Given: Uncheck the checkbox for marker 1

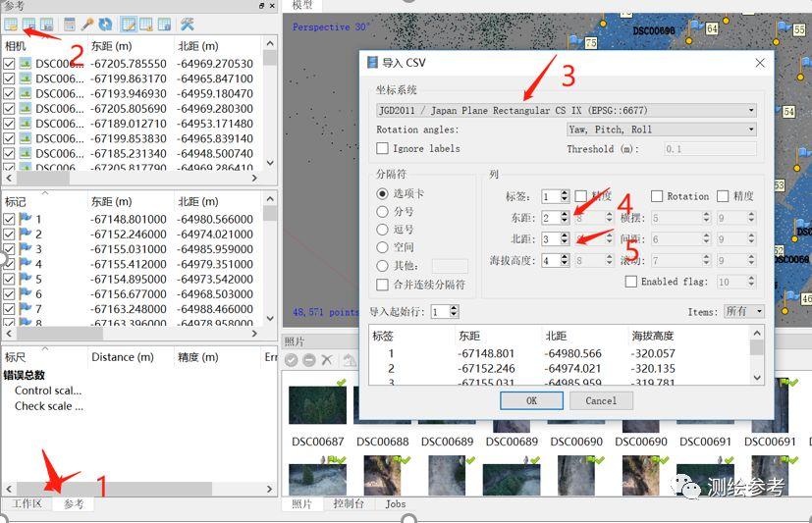Looking at the screenshot, I should point(9,219).
